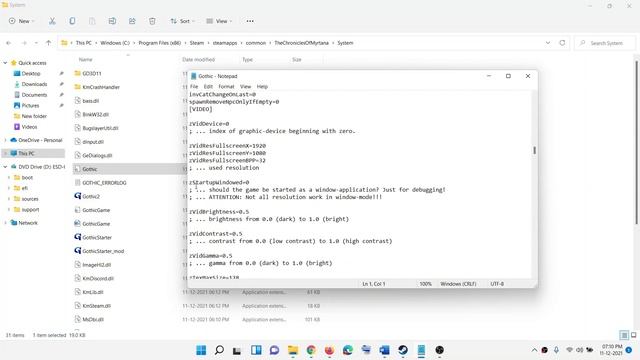Click the Copy icon in Explorer toolbar
Screen dimensions: 640x360
click(72, 21)
